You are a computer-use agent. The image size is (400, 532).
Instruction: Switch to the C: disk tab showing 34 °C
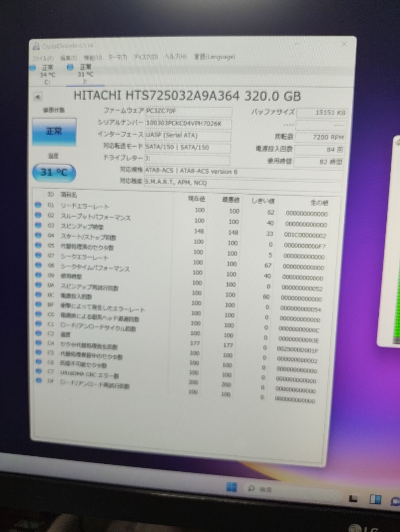pyautogui.click(x=47, y=74)
